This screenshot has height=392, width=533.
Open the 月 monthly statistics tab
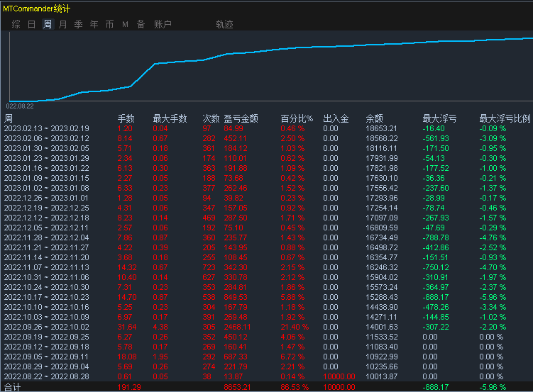click(x=62, y=24)
